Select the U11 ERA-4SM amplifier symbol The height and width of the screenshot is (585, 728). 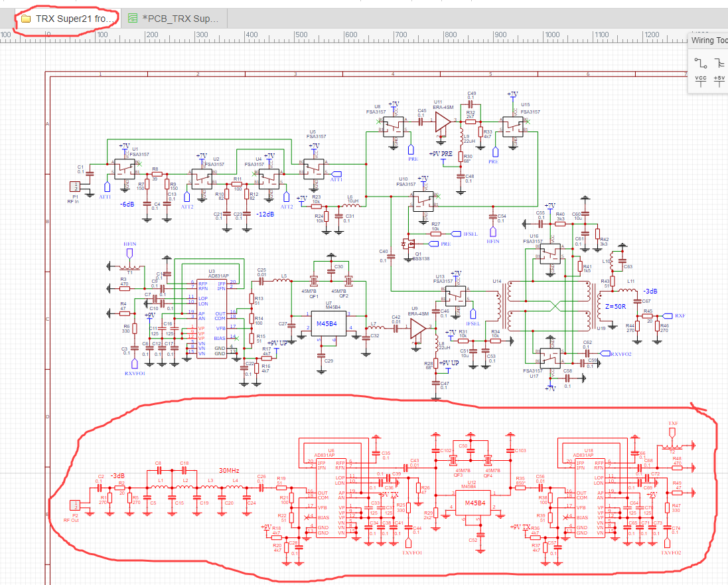pos(443,122)
